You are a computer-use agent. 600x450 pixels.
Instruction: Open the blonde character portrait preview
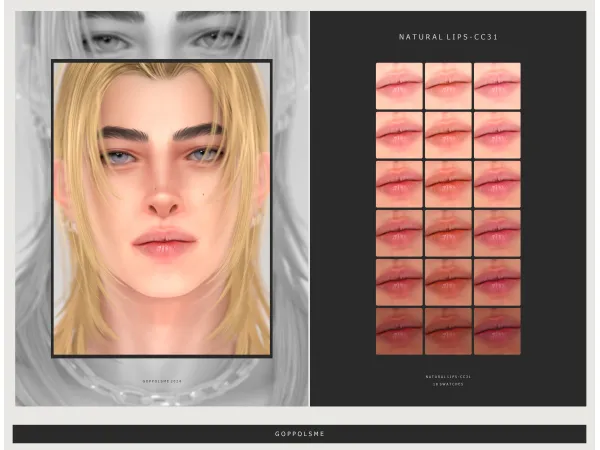click(x=162, y=209)
